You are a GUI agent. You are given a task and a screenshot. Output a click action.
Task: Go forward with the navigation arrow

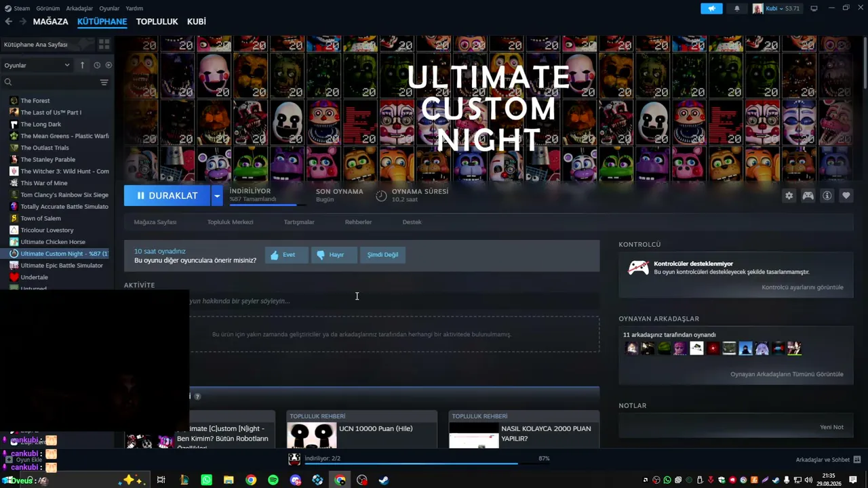[x=23, y=22]
